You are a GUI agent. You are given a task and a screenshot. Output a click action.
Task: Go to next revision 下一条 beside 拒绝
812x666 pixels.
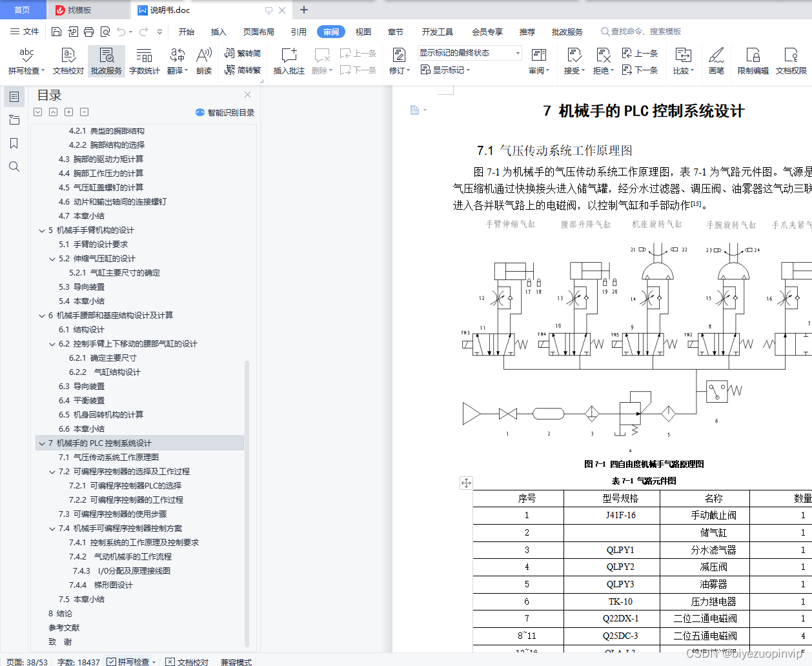tap(640, 70)
